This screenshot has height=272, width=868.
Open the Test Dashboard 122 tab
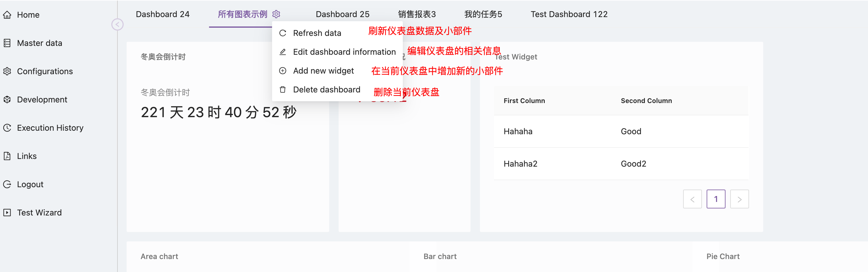pyautogui.click(x=569, y=14)
